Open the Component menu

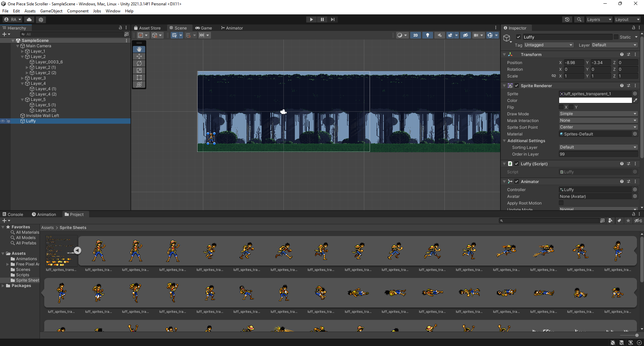(x=78, y=11)
